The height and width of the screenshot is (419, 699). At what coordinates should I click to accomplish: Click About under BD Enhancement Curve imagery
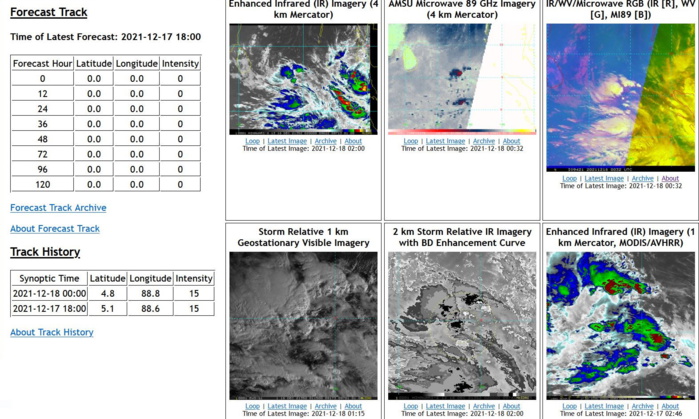511,406
